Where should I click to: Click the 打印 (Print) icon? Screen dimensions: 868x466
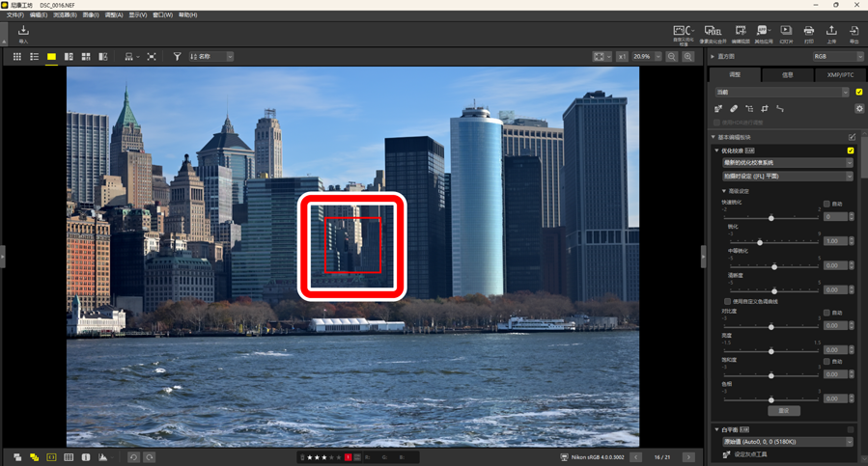coord(809,33)
